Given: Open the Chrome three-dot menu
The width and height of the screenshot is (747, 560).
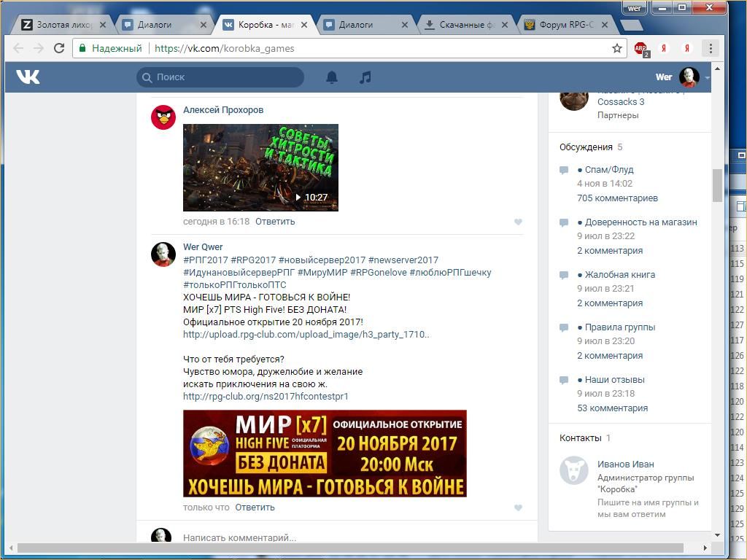Looking at the screenshot, I should (711, 48).
